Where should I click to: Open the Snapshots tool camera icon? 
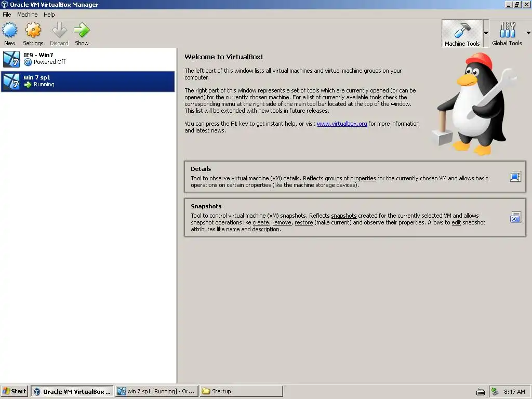point(515,217)
